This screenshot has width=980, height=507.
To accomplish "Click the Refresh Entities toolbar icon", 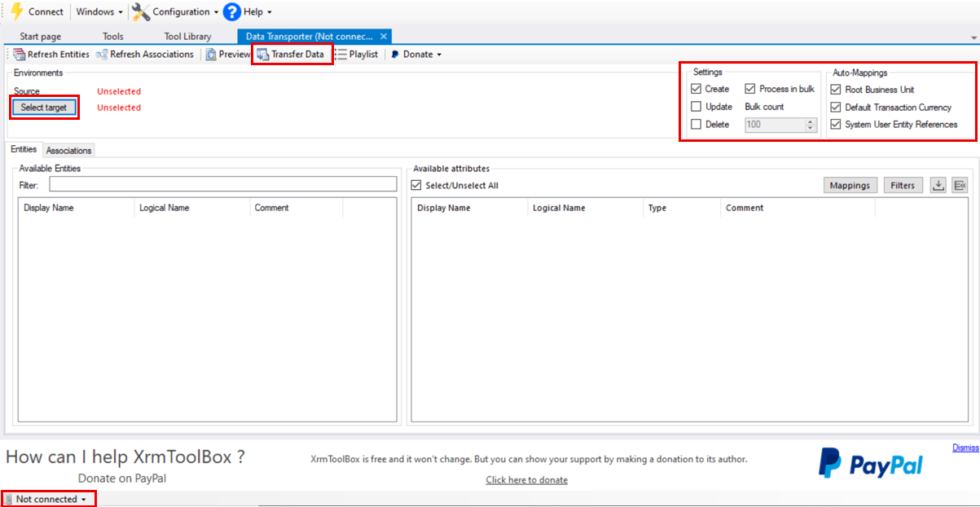I will click(19, 55).
